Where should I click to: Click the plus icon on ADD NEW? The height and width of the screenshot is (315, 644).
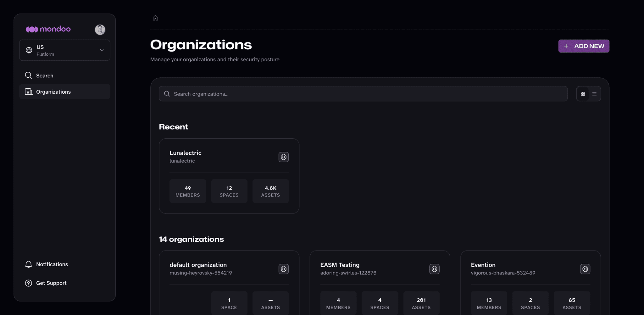tap(566, 46)
